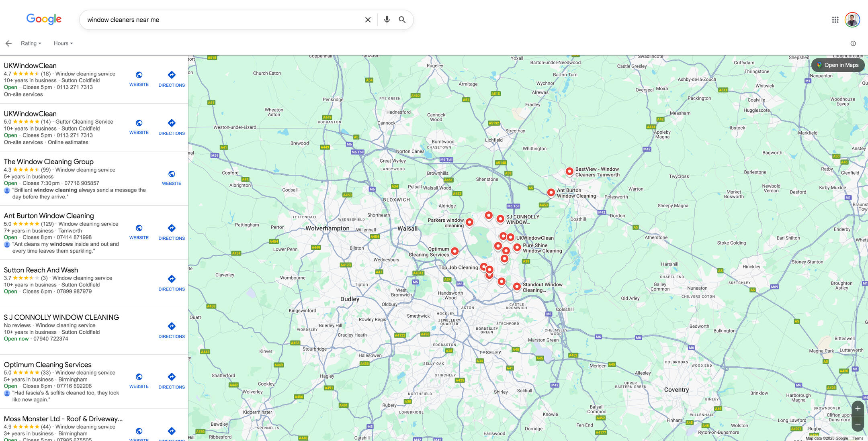Open the Terms link on the map
This screenshot has width=868, height=441.
click(858, 439)
